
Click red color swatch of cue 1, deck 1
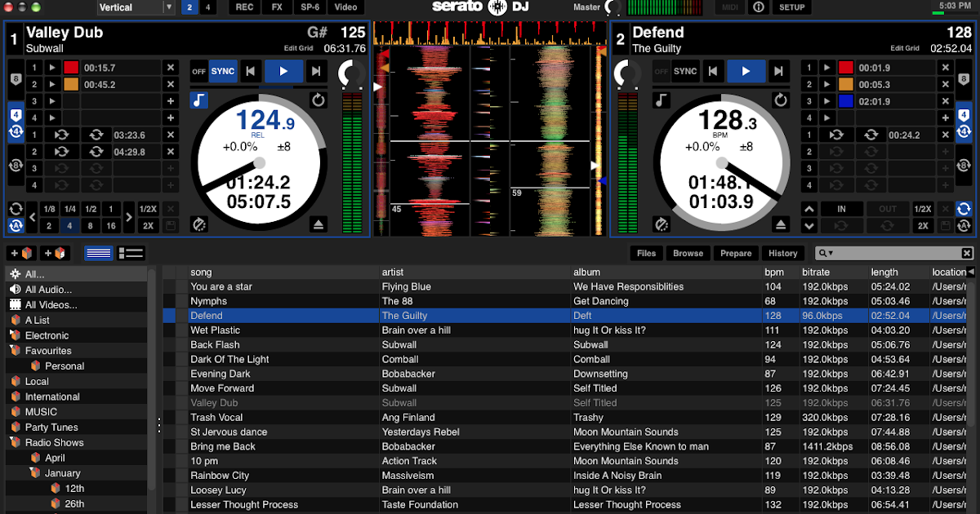pos(71,68)
